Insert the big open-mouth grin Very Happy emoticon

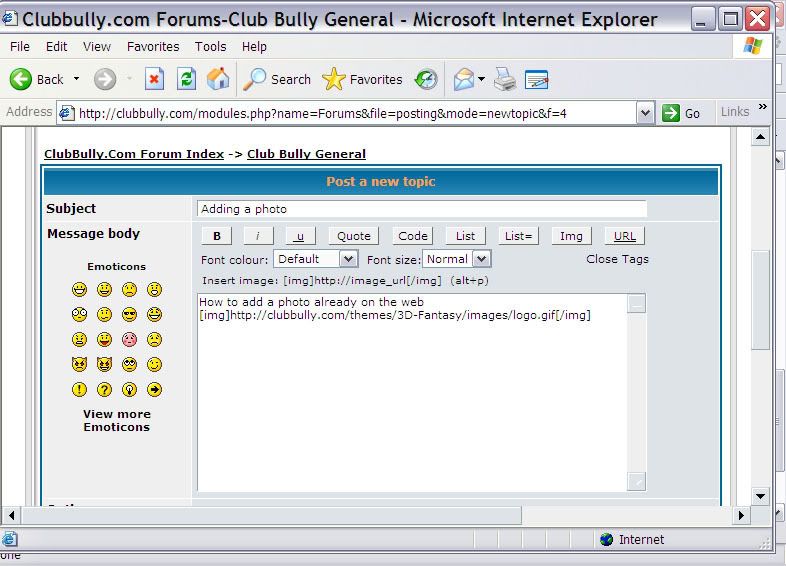point(79,289)
